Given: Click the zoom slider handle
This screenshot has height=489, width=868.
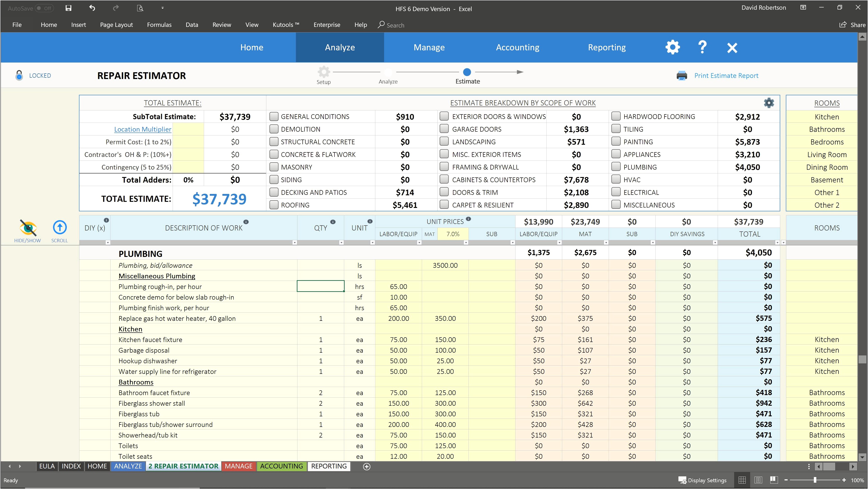Looking at the screenshot, I should [815, 480].
